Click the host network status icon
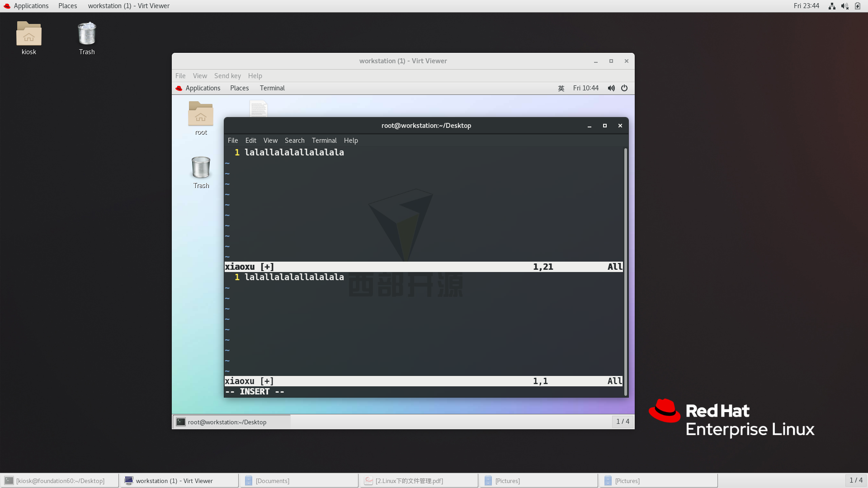 (x=832, y=6)
